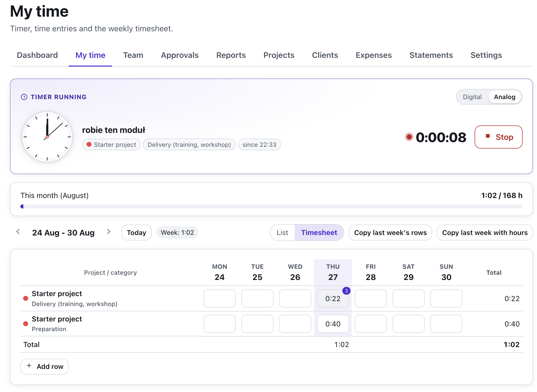
Task: Click the monthly hours progress bar
Action: coord(271,206)
